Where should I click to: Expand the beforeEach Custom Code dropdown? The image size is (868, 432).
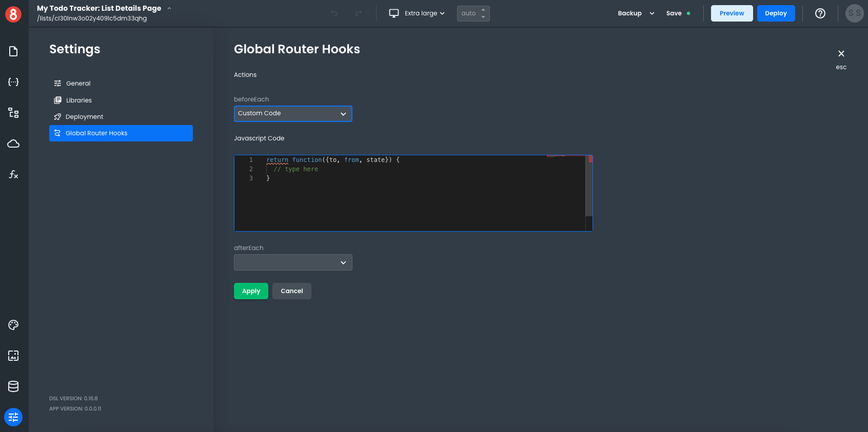[x=293, y=114]
